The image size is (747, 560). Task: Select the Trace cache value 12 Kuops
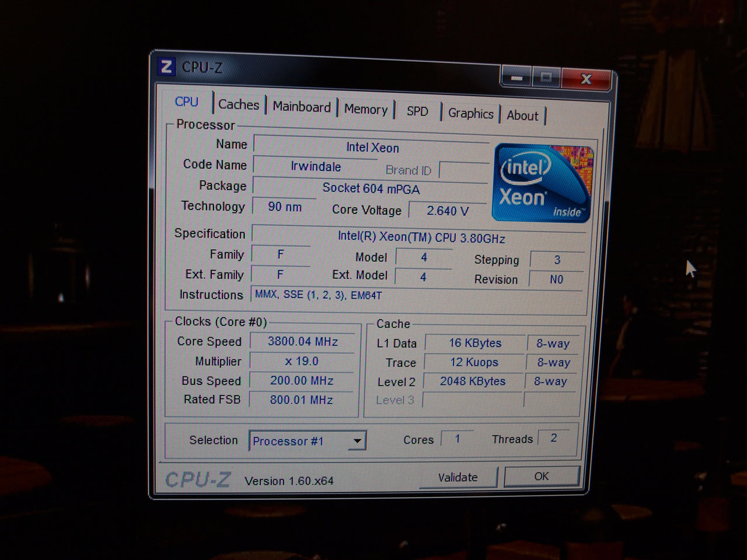pos(474,362)
